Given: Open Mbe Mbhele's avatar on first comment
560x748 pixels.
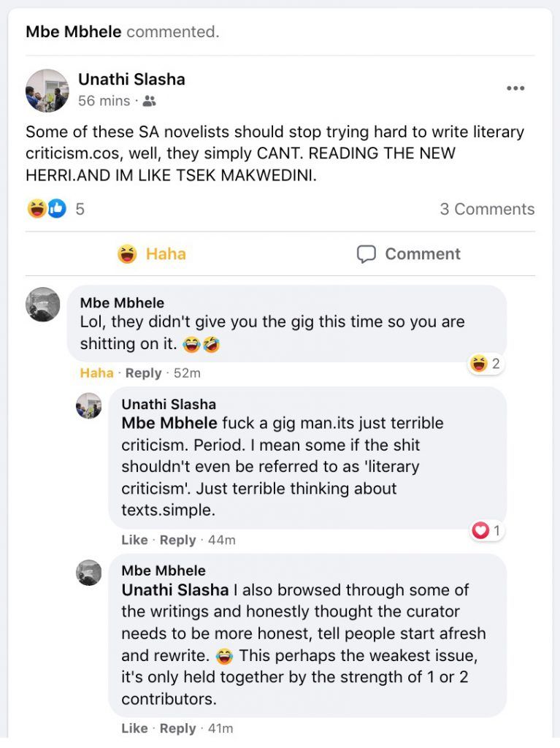Looking at the screenshot, I should pos(43,305).
